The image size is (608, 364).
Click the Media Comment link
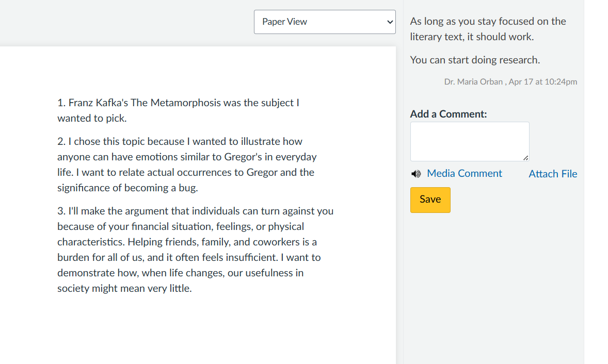click(x=464, y=173)
